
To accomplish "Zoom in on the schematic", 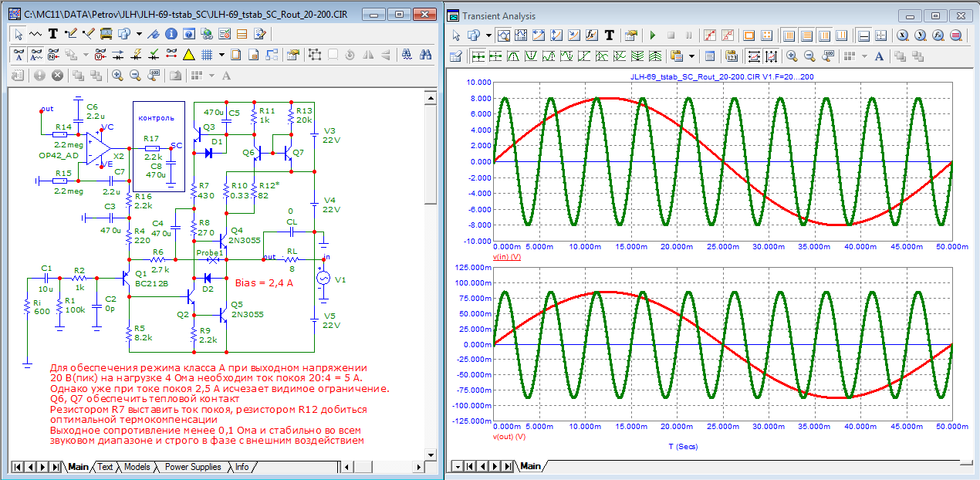I will coord(117,76).
